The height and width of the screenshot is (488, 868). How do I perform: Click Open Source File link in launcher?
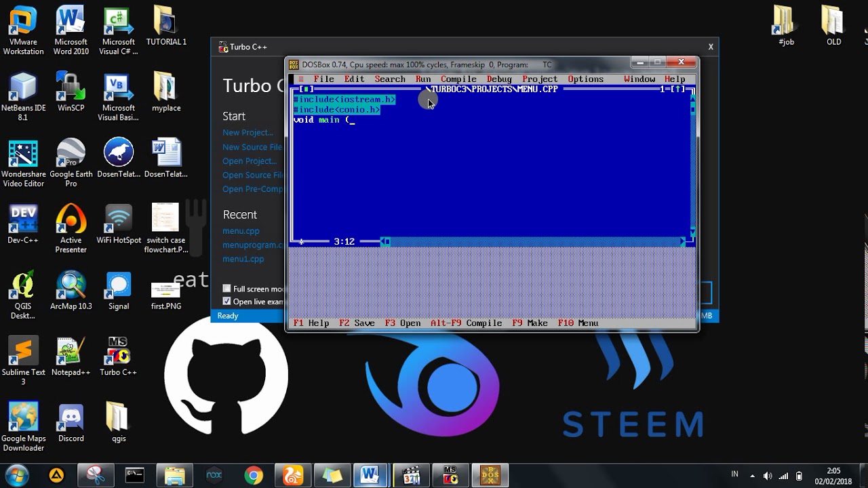tap(253, 176)
